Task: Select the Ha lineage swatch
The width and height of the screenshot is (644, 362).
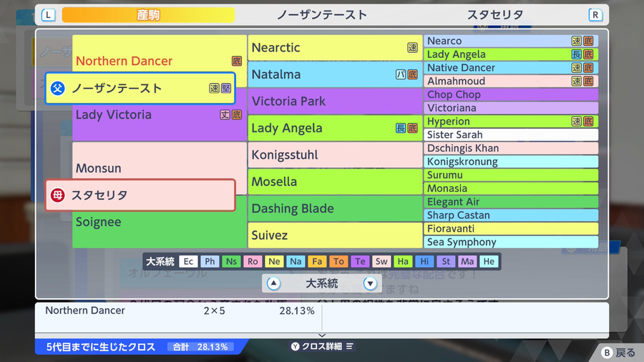Action: tap(403, 261)
